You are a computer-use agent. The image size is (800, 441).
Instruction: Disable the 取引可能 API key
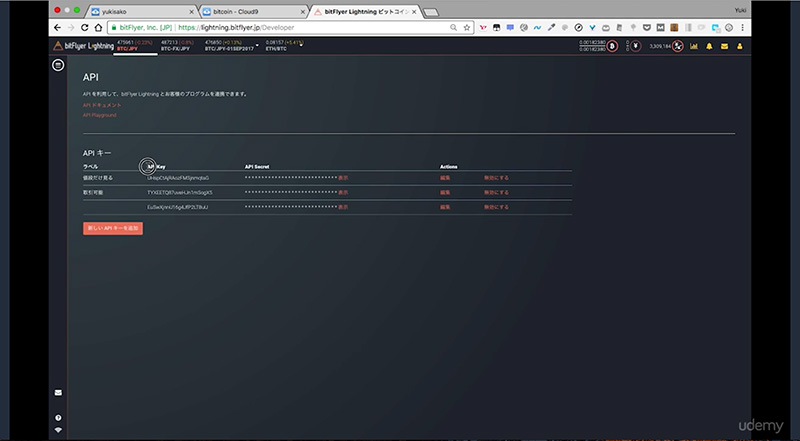coord(496,193)
